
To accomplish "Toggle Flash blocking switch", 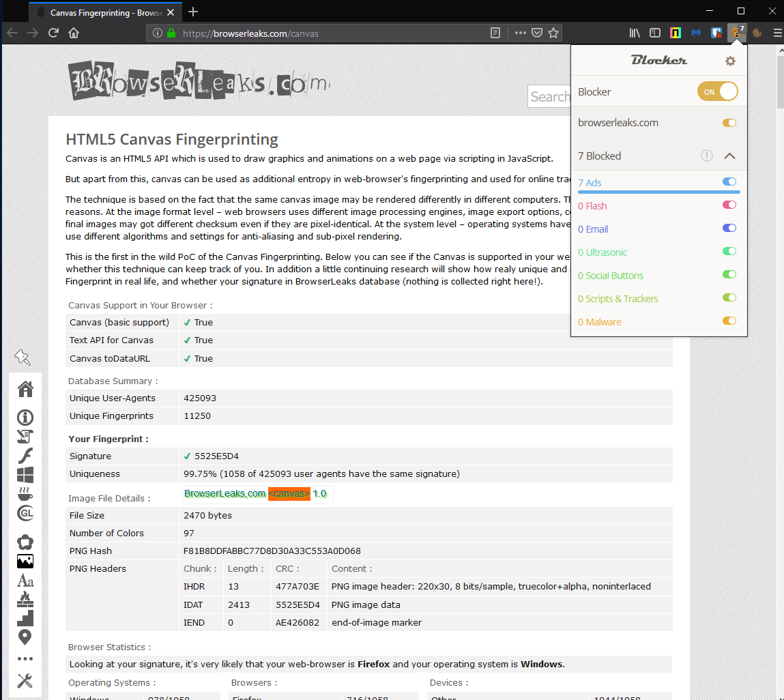I will (x=729, y=205).
